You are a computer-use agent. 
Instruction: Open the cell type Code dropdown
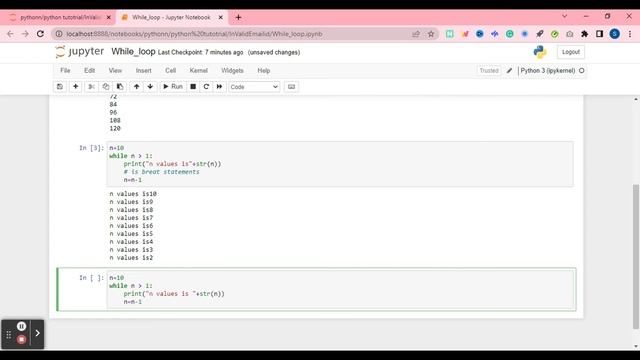[254, 87]
